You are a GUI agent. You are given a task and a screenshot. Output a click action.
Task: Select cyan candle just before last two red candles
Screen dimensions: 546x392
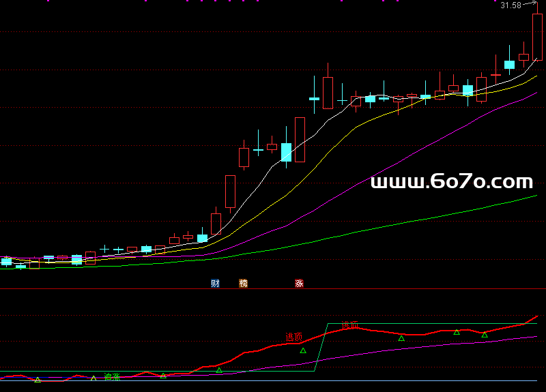click(x=509, y=65)
